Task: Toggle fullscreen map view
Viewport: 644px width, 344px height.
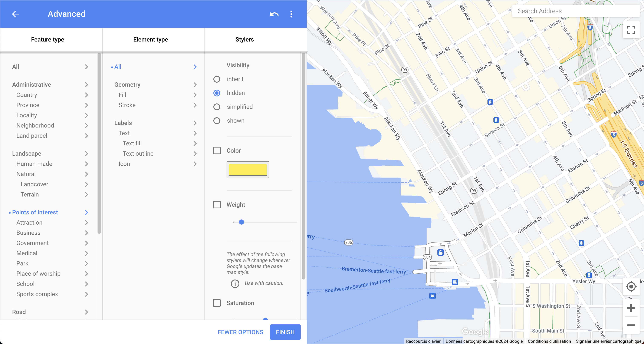Action: pyautogui.click(x=631, y=30)
